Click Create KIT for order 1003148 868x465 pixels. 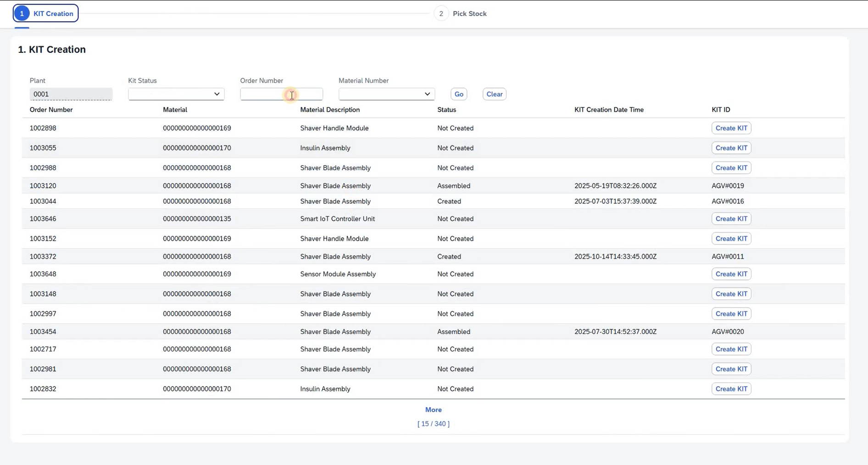(731, 294)
